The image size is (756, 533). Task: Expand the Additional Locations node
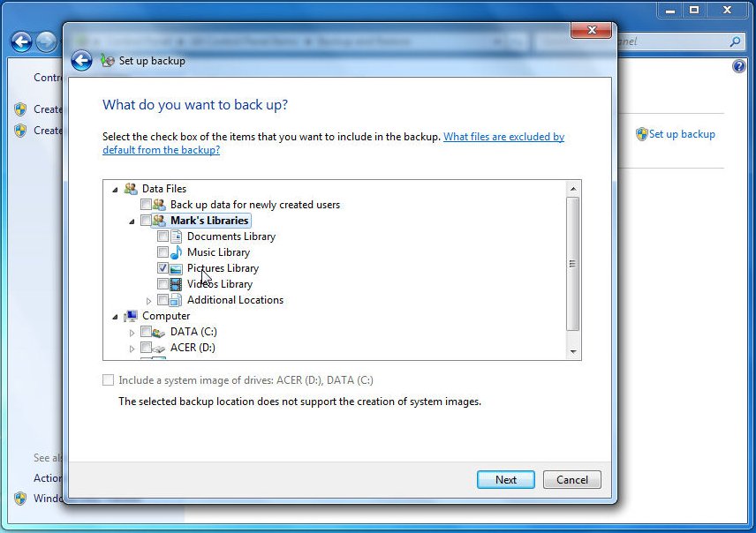pyautogui.click(x=148, y=301)
